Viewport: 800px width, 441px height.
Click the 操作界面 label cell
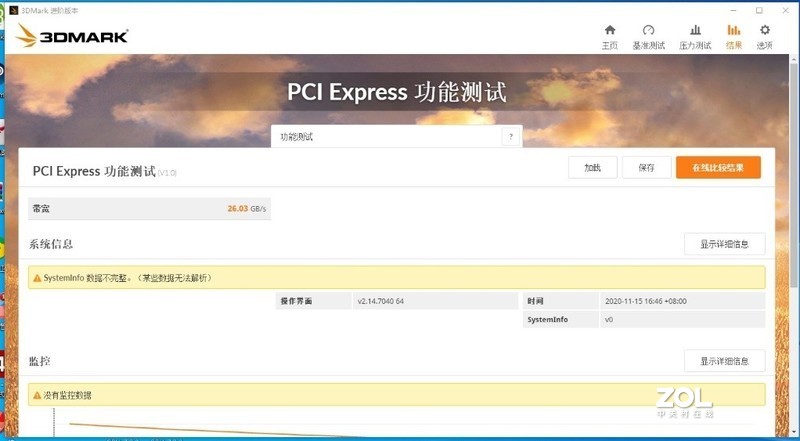click(314, 301)
